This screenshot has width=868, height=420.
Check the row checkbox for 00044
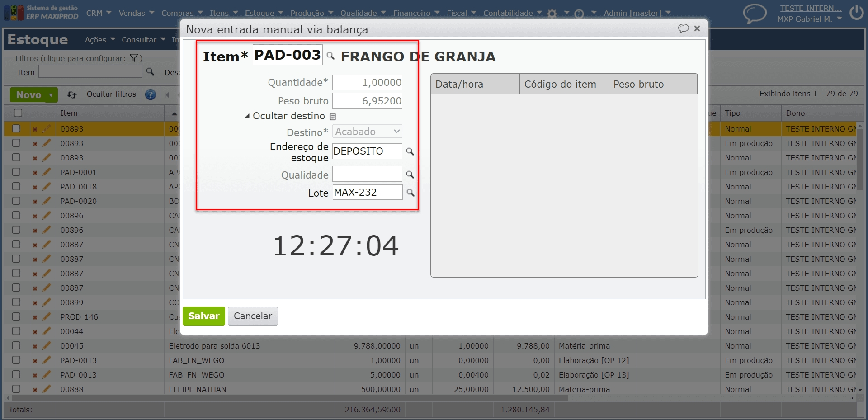point(16,331)
